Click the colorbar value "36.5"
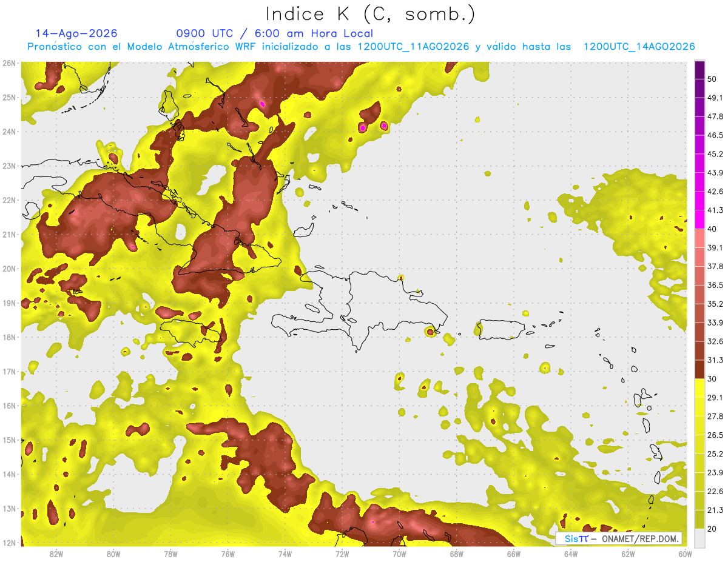 715,286
